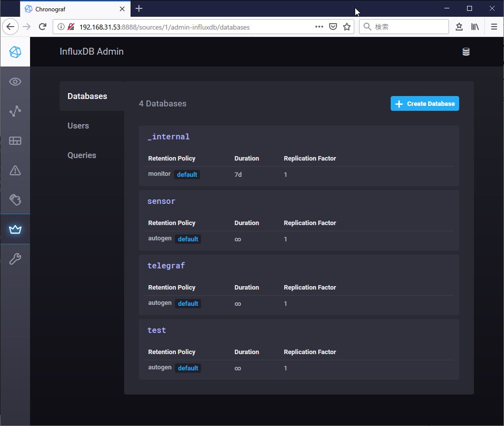Click the browser forward arrow
This screenshot has height=426, width=504.
coord(27,27)
